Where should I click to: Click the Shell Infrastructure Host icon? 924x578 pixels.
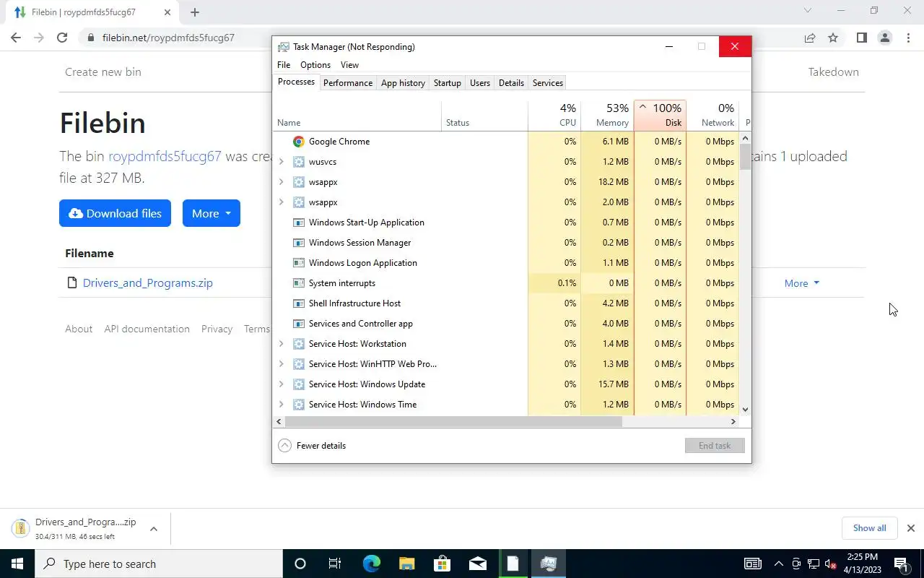click(x=298, y=303)
